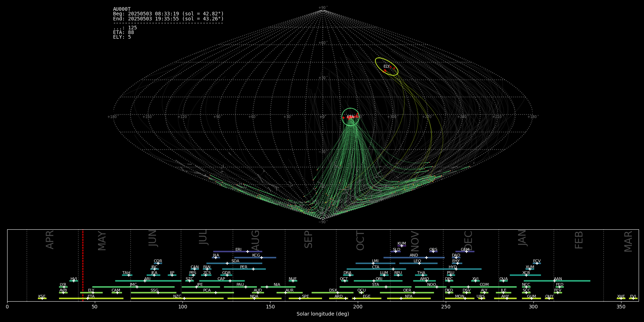The image size is (644, 322).
Task: Select the station ID text AU000T
Action: click(122, 9)
